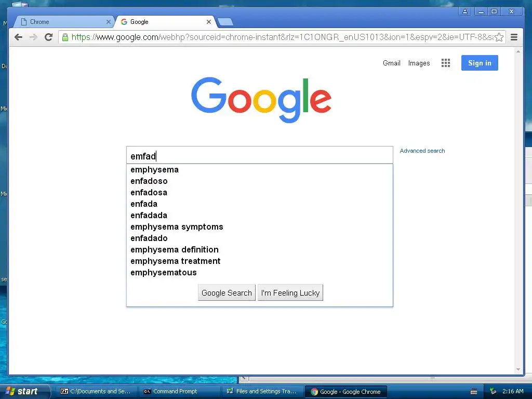Reload the page with the refresh icon
This screenshot has width=532, height=399.
click(48, 37)
